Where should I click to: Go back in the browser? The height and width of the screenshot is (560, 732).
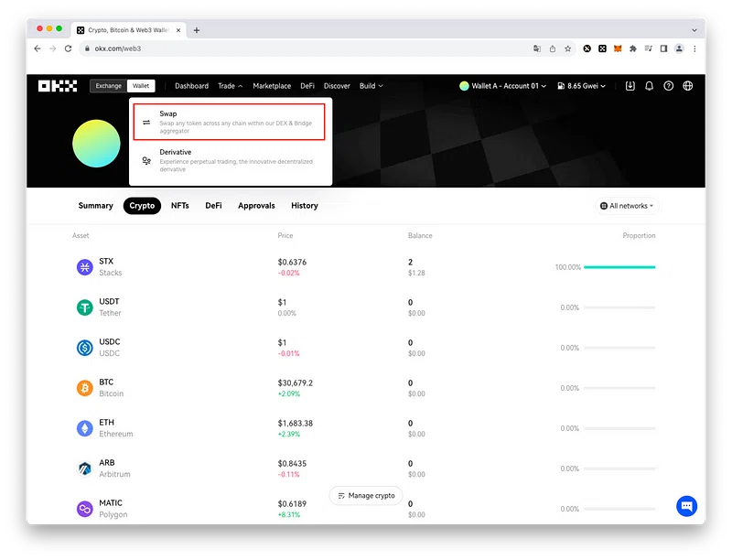pos(38,48)
